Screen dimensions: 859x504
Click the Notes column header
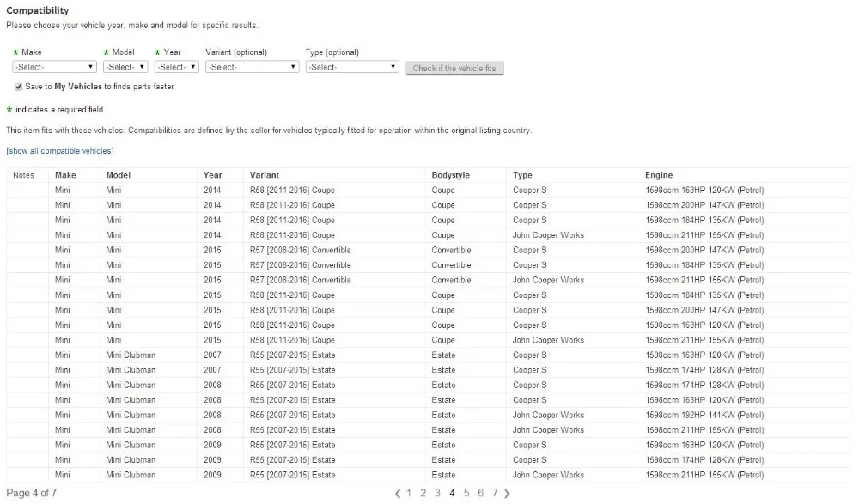(x=23, y=175)
